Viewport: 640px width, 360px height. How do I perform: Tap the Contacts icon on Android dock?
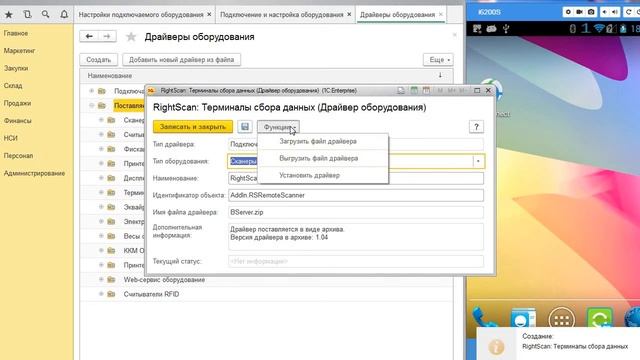523,318
